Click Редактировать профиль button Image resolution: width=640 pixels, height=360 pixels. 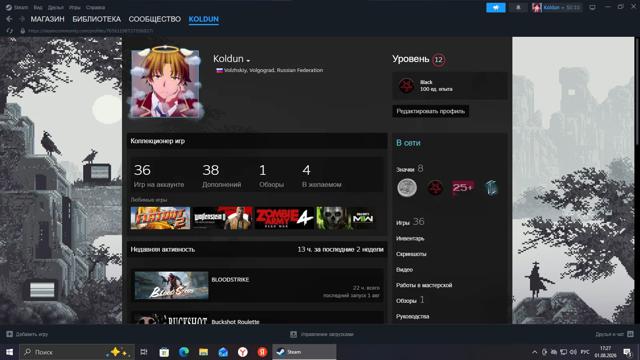431,111
